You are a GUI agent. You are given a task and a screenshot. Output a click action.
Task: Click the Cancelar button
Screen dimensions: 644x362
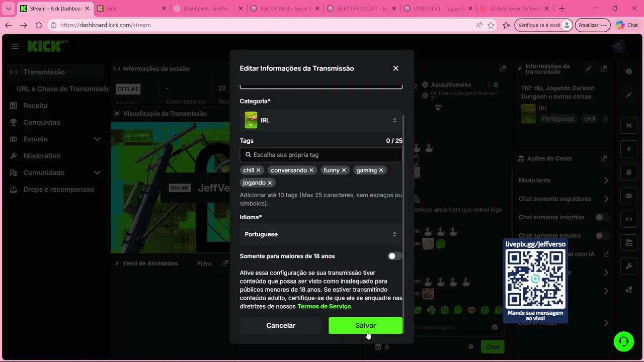point(281,325)
